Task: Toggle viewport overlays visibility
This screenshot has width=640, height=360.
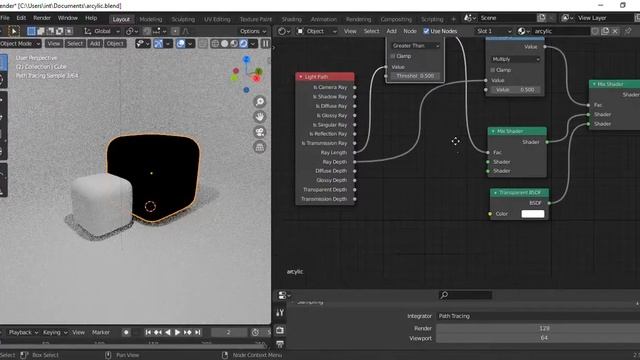Action: [180, 44]
